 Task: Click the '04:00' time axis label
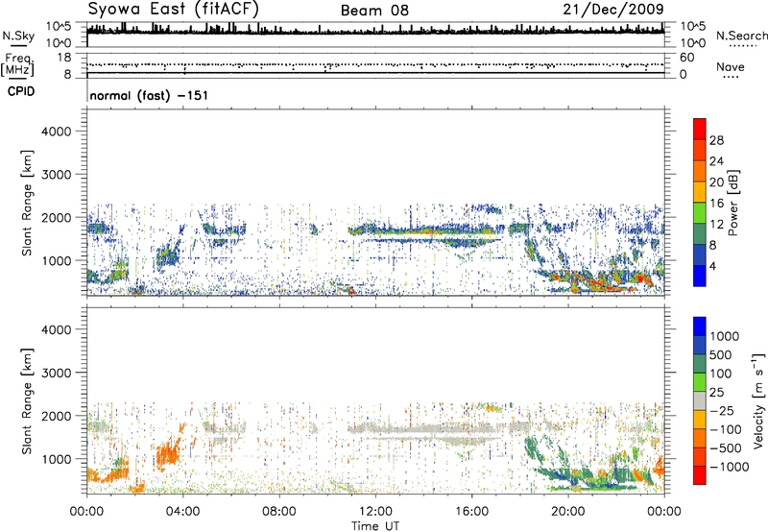[x=182, y=512]
